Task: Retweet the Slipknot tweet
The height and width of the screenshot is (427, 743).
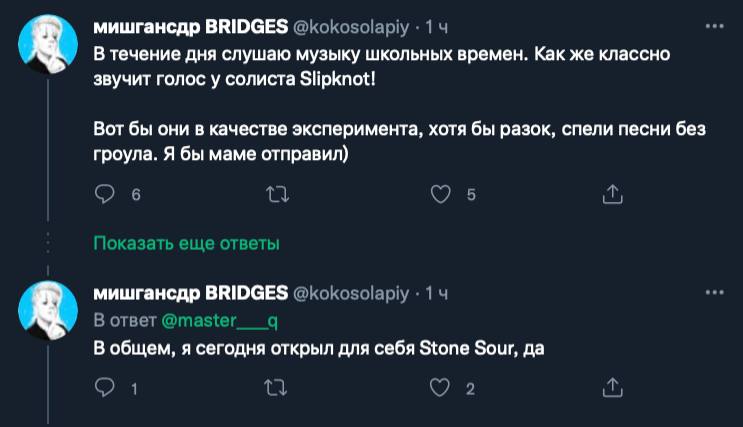Action: coord(273,195)
